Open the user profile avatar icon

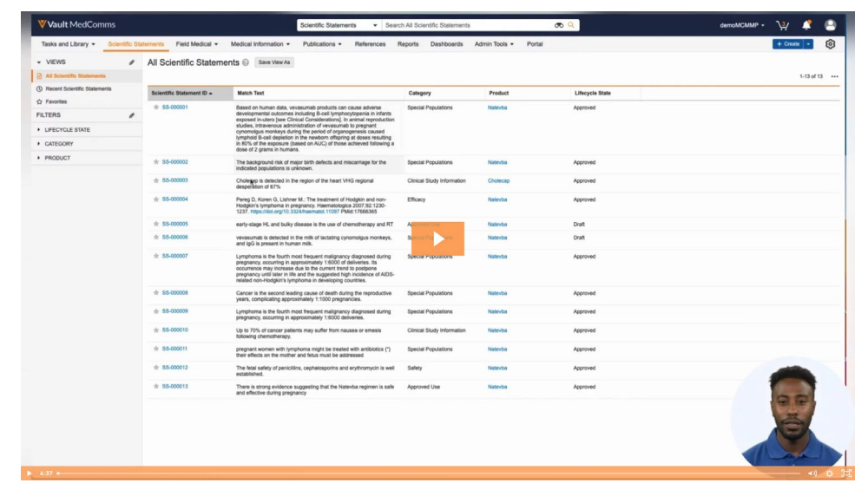830,25
